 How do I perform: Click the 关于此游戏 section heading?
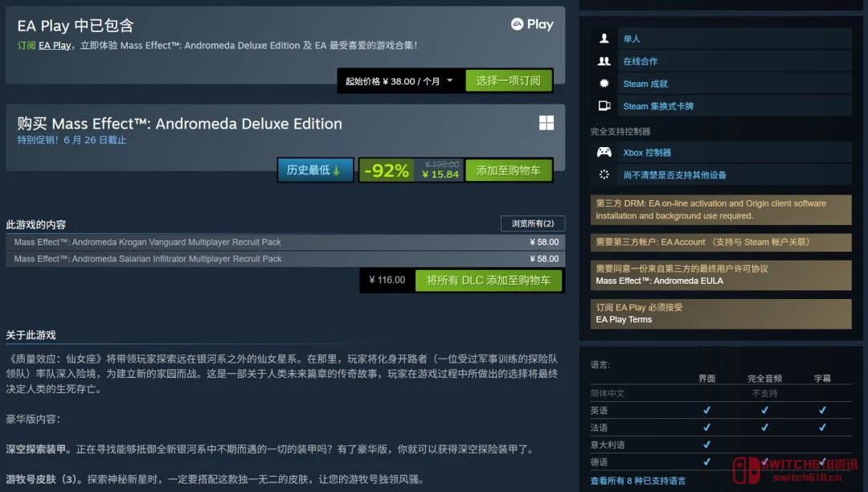31,335
